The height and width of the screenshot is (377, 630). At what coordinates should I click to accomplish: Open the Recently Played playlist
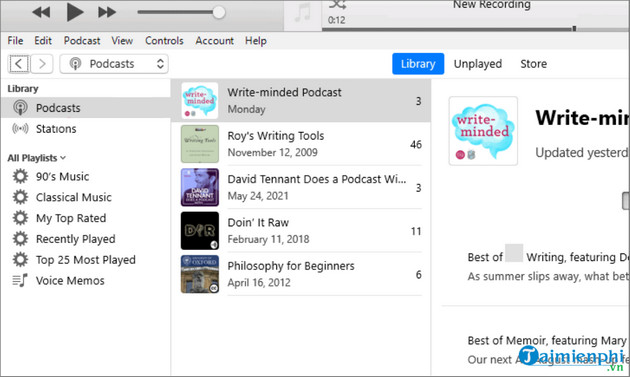(76, 239)
